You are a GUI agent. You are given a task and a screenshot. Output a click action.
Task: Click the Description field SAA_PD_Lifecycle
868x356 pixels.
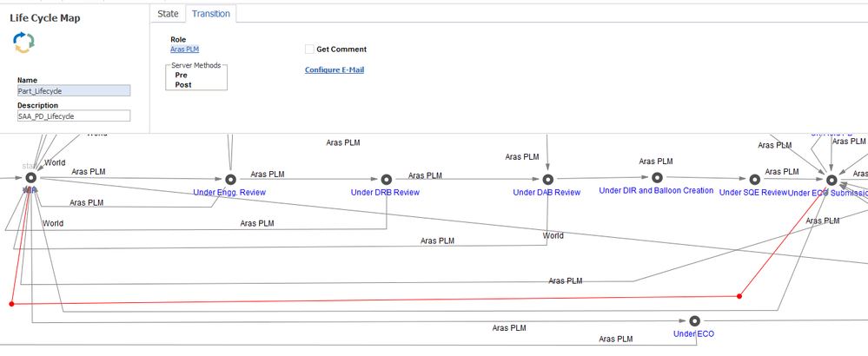coord(74,115)
